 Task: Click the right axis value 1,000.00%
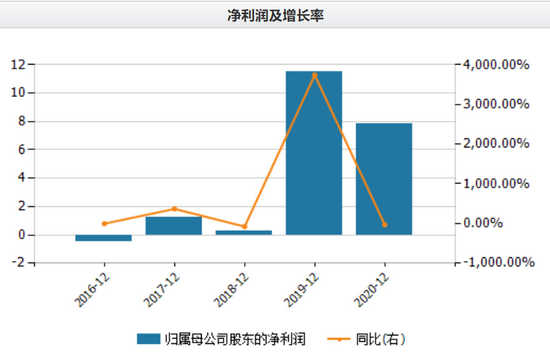496,183
